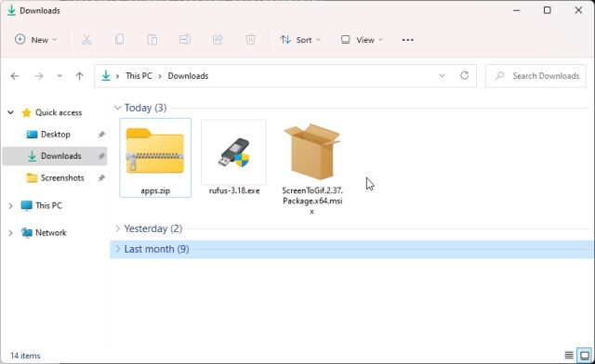Click This PC in the address path
This screenshot has height=364, width=595.
[139, 76]
